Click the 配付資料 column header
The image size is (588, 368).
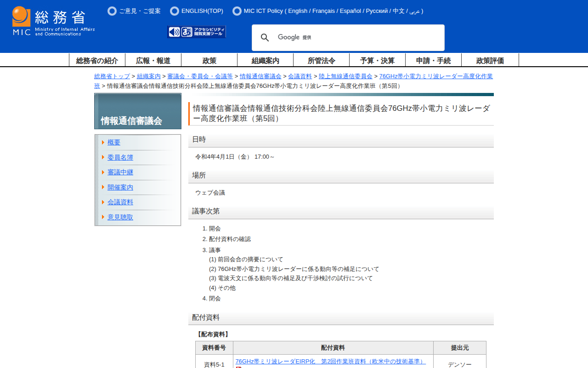coord(333,348)
